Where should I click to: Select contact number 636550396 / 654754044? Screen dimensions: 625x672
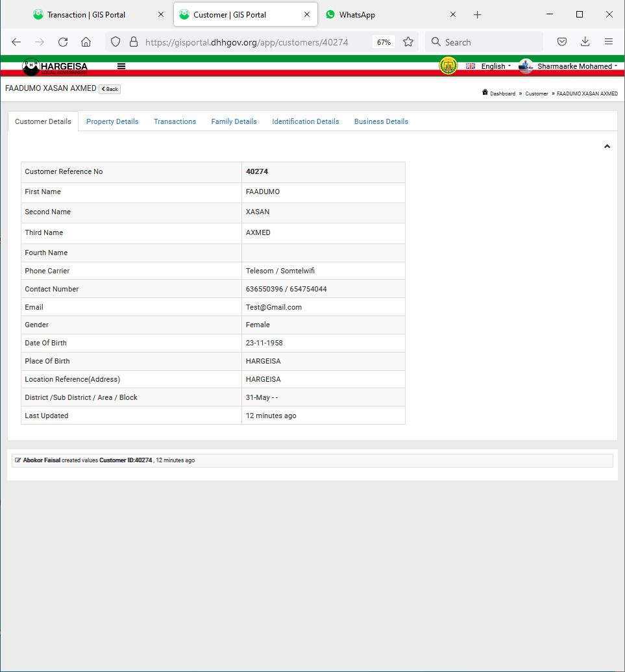[286, 289]
